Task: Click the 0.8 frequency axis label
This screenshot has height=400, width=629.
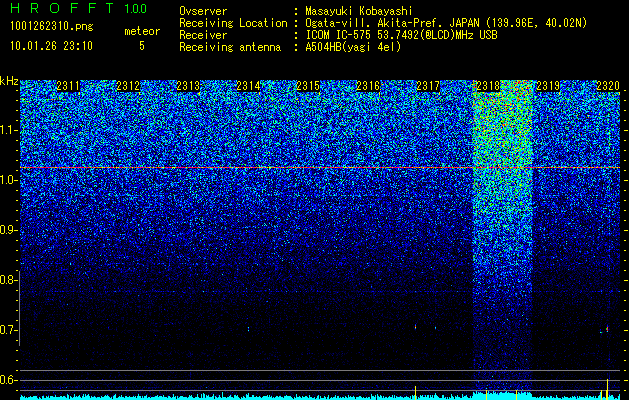Action: pyautogui.click(x=8, y=280)
